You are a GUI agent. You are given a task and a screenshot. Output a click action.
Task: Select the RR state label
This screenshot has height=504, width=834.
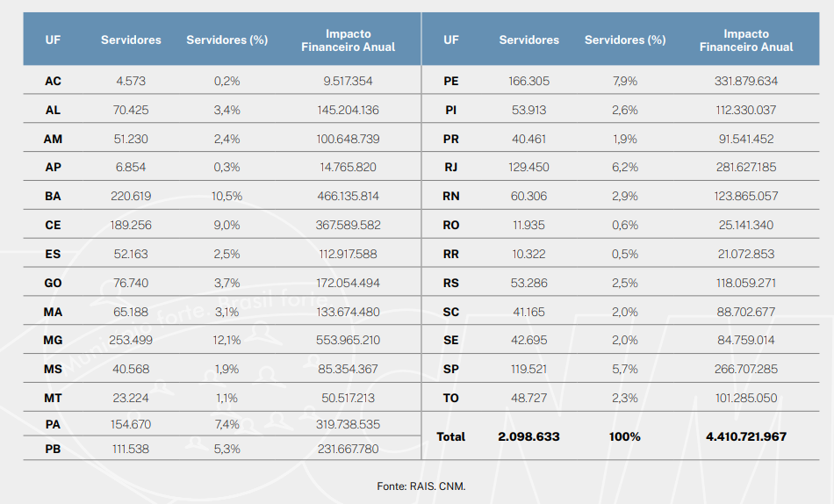click(x=451, y=254)
